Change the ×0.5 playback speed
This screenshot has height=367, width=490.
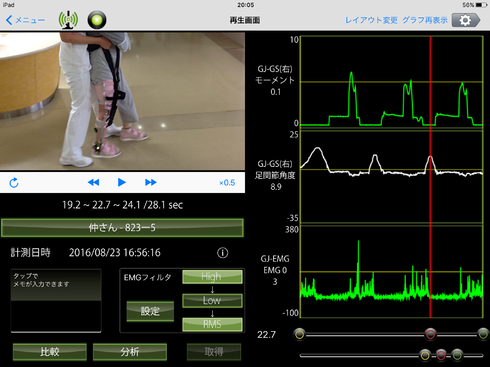coord(227,183)
